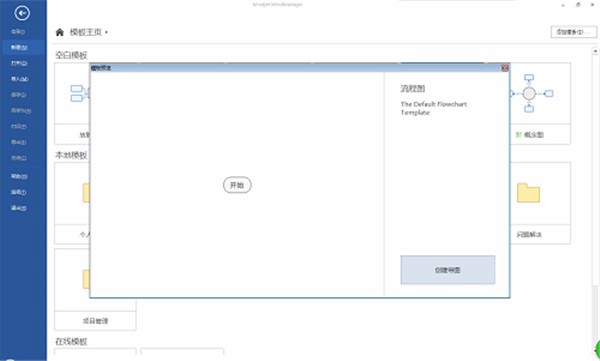Click 保存 in the blue sidebar
Image resolution: width=600 pixels, height=361 pixels.
click(x=18, y=95)
